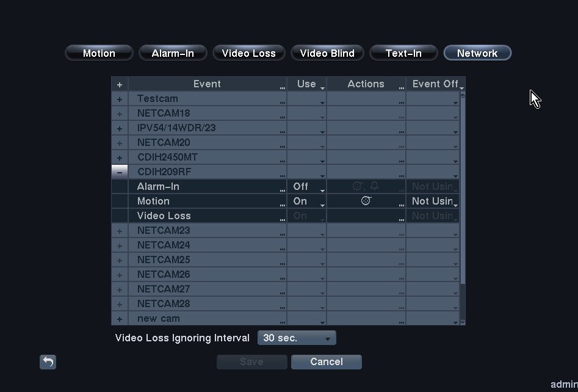The image size is (578, 392).
Task: Click scrollbar up arrow of event list
Action: click(x=463, y=95)
